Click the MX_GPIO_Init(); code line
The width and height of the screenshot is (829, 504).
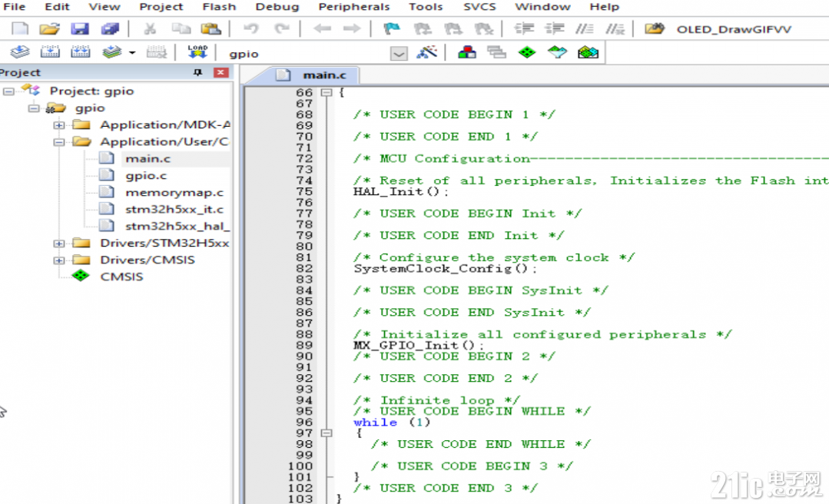tap(418, 345)
